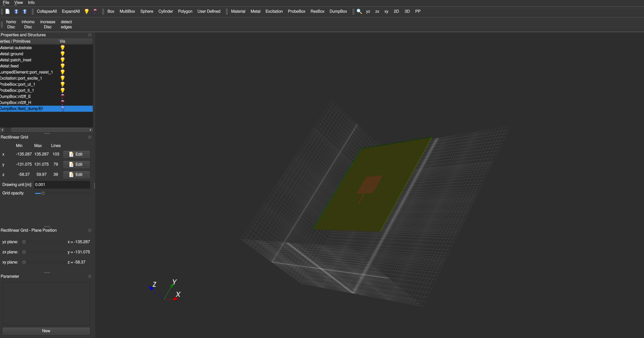Click PP view toolbar button
The width and height of the screenshot is (644, 338).
(x=418, y=11)
